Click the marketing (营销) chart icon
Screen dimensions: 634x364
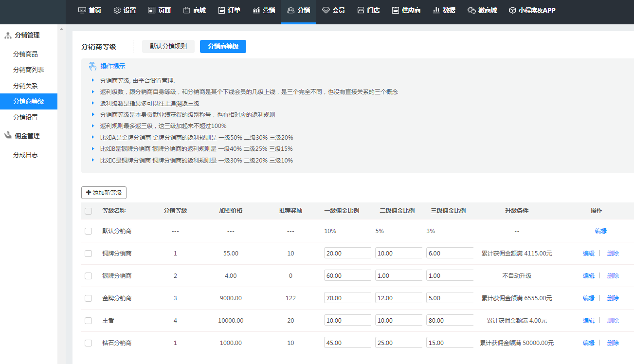(x=256, y=10)
